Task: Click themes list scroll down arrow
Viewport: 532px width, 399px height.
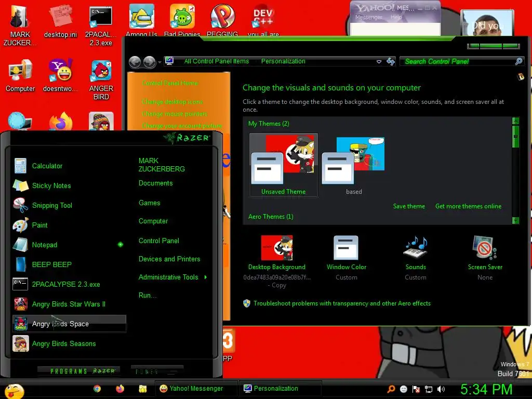Action: click(x=515, y=220)
